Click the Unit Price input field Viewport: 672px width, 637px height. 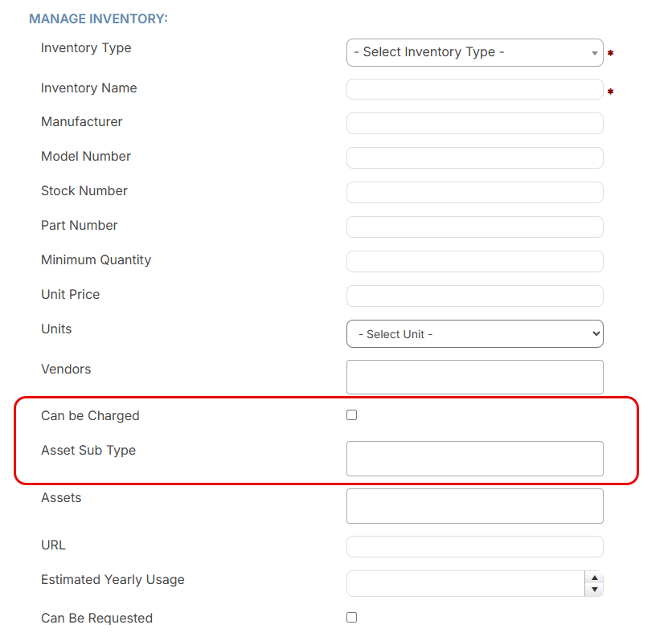[x=474, y=296]
